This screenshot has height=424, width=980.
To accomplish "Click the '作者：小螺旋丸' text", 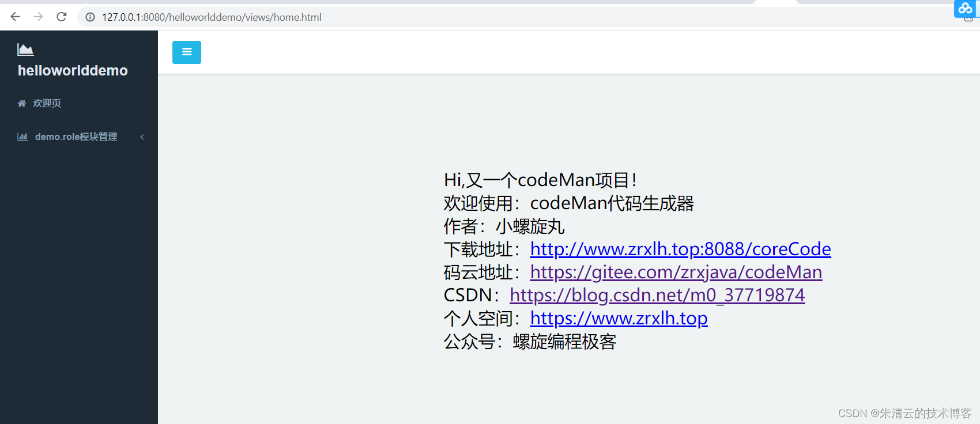I will coord(504,226).
